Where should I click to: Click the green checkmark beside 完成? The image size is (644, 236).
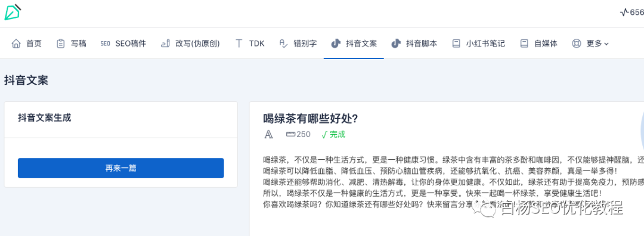point(324,135)
